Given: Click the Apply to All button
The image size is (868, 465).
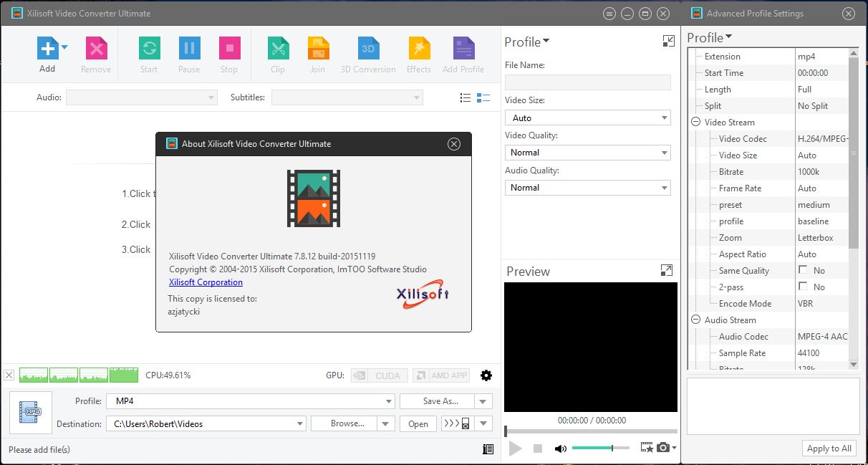Looking at the screenshot, I should coord(829,449).
